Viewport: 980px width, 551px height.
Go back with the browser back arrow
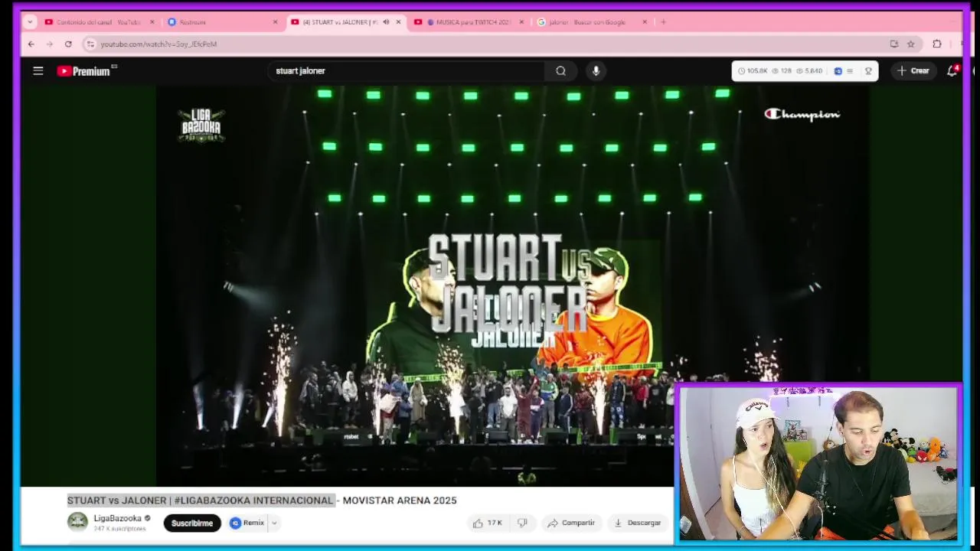[x=31, y=44]
